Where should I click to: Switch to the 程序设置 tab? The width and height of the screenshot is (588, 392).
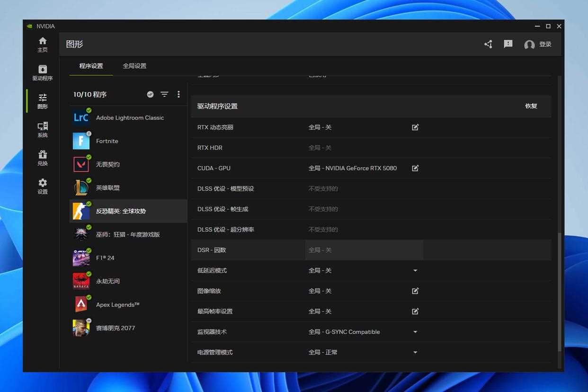(91, 66)
